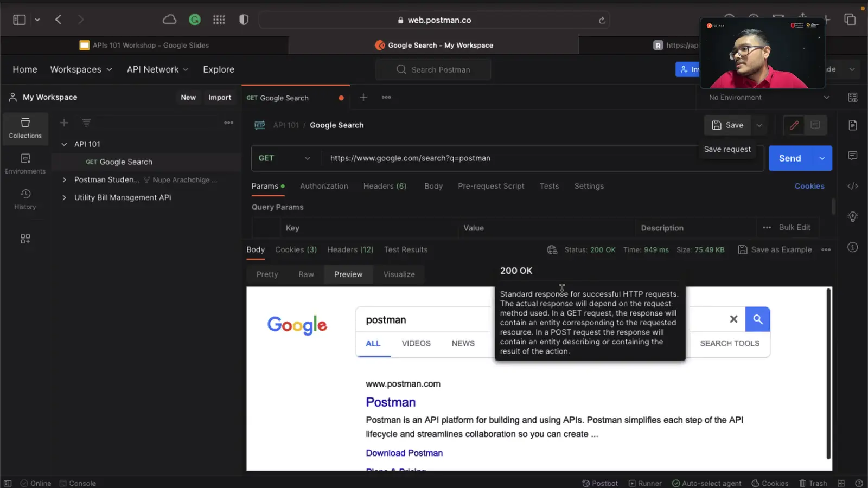Open Postbot in the status bar

click(600, 483)
